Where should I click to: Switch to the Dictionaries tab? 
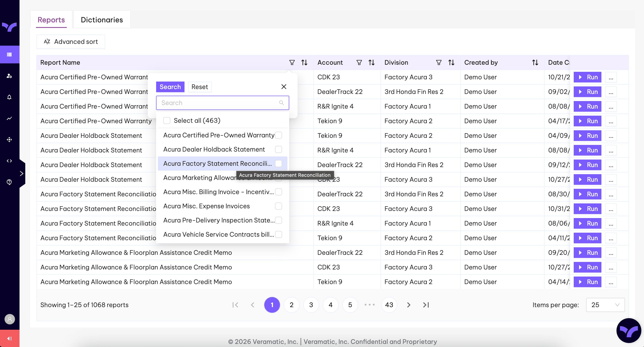pyautogui.click(x=102, y=20)
